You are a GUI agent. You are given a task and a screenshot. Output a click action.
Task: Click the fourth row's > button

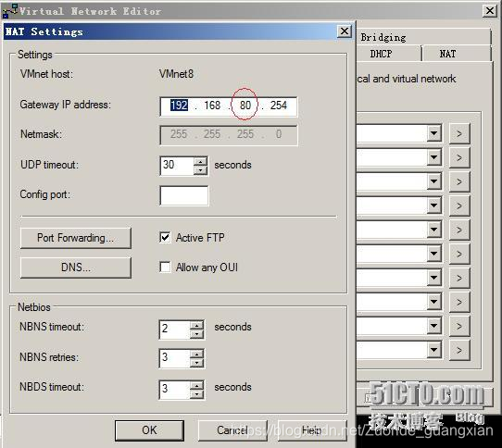(459, 205)
